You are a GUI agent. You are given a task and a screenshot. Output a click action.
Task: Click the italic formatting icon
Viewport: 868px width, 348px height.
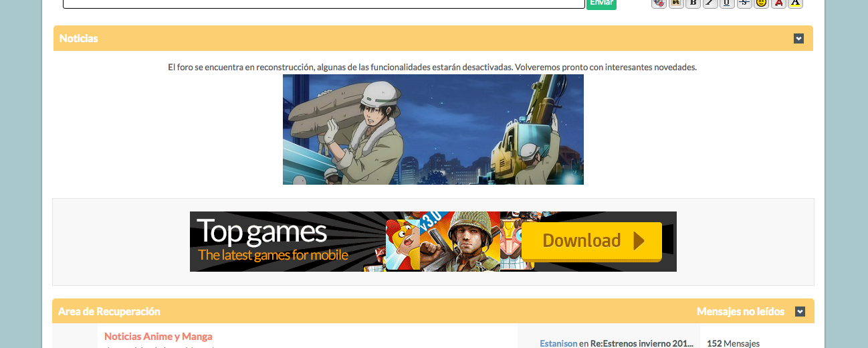click(x=710, y=3)
